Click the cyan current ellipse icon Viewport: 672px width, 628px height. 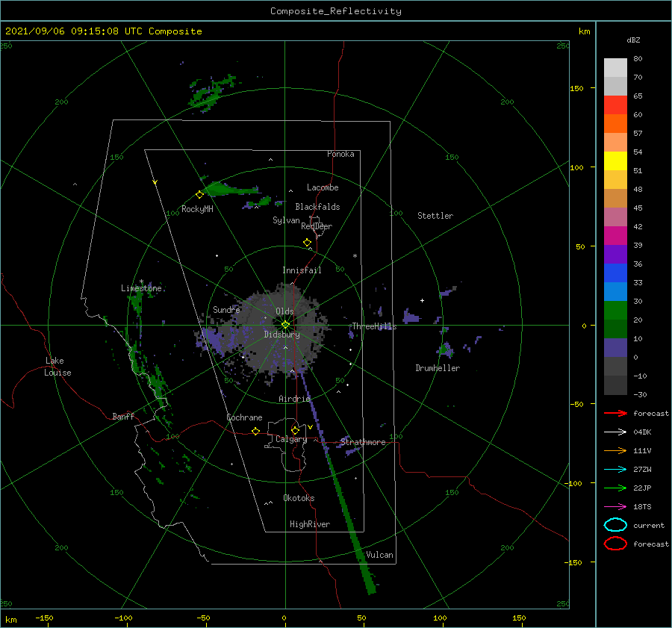615,525
